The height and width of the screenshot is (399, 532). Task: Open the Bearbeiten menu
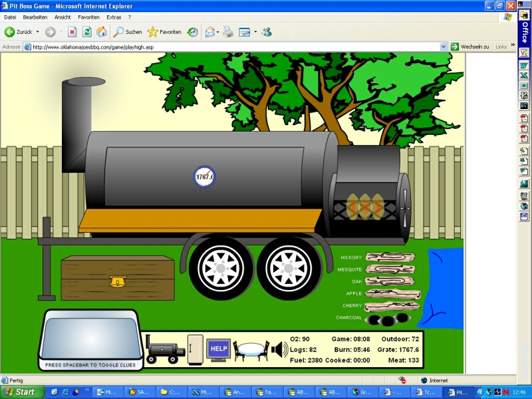point(35,17)
